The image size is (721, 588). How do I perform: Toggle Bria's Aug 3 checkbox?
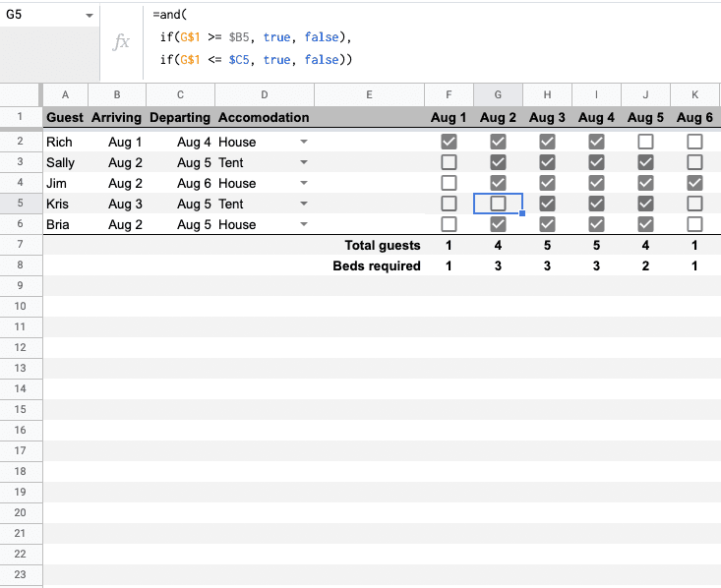(547, 224)
